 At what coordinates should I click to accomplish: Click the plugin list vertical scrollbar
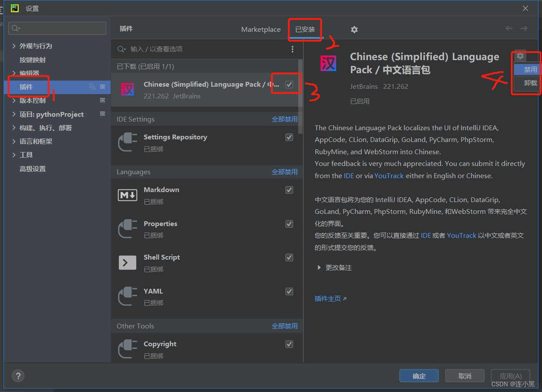300,96
